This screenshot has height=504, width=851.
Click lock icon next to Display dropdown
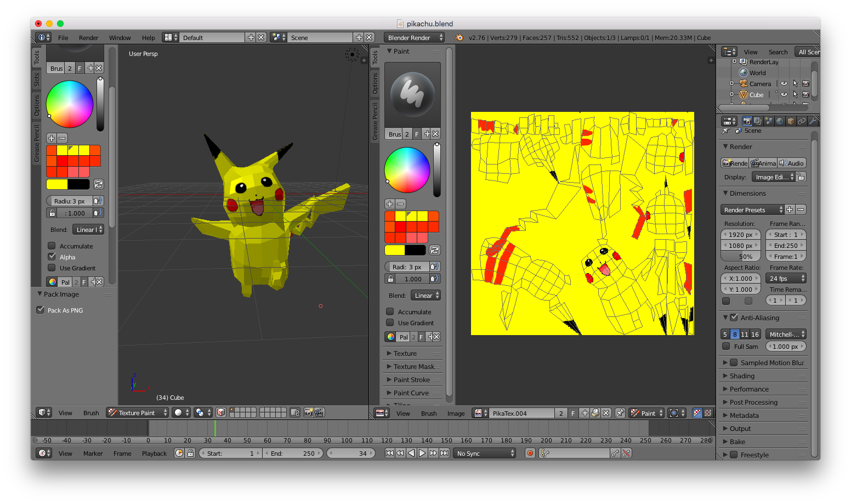(x=801, y=177)
